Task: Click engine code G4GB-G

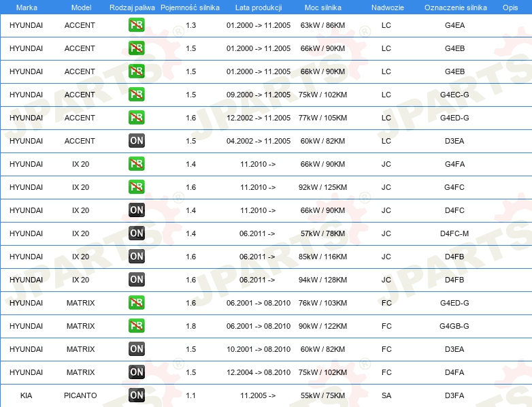Action: tap(454, 326)
